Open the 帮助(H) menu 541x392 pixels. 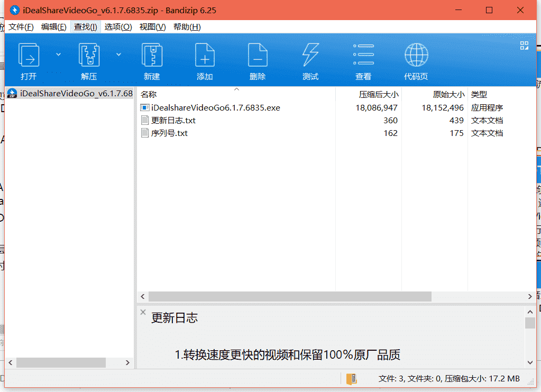pos(187,27)
